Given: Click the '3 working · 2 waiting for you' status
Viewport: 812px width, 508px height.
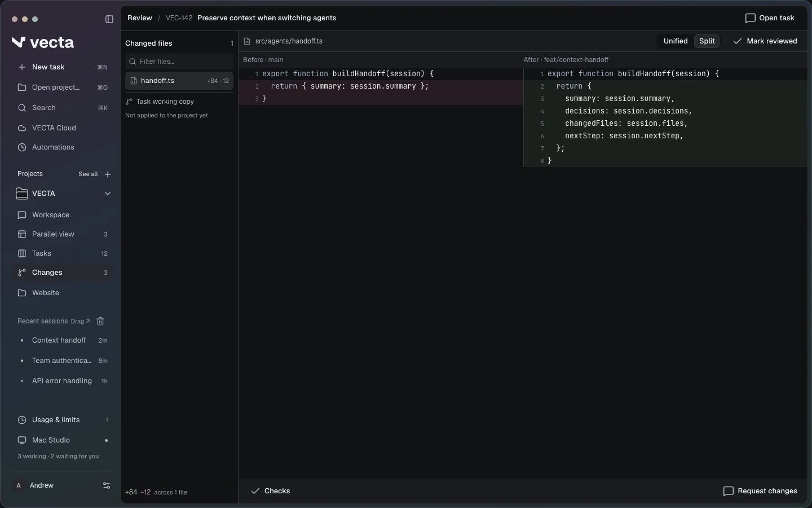Looking at the screenshot, I should [x=58, y=456].
